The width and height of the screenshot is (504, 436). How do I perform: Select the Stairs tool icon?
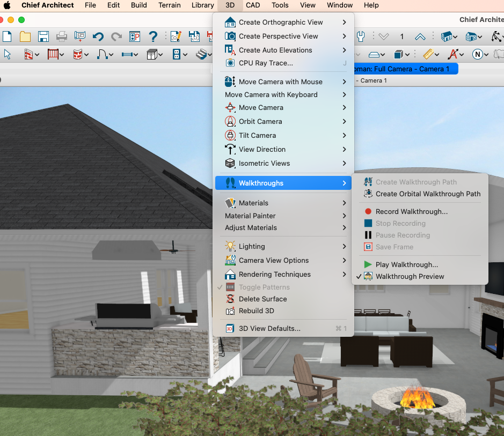click(201, 54)
